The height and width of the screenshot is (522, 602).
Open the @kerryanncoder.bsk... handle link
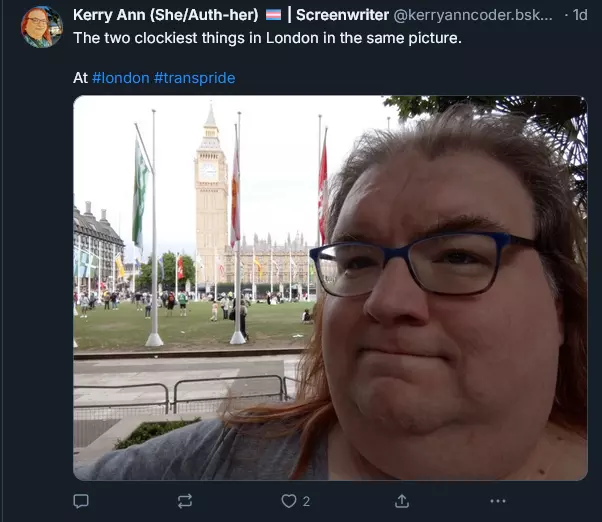473,15
